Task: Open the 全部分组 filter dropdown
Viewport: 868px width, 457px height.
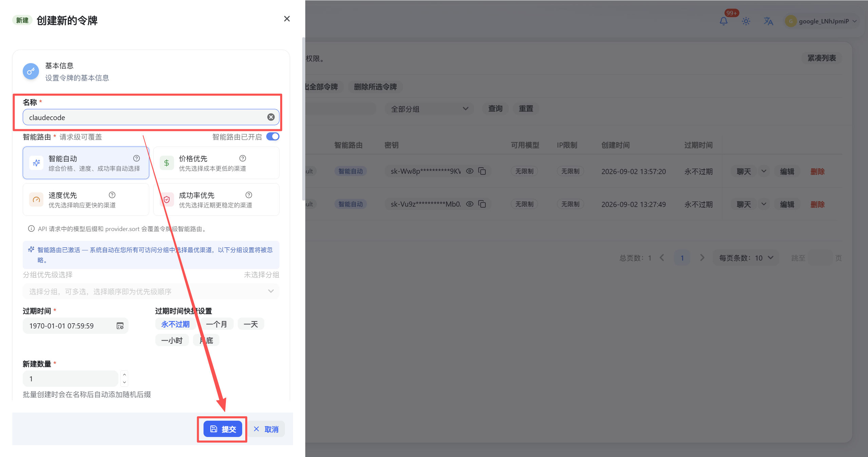Action: click(429, 109)
